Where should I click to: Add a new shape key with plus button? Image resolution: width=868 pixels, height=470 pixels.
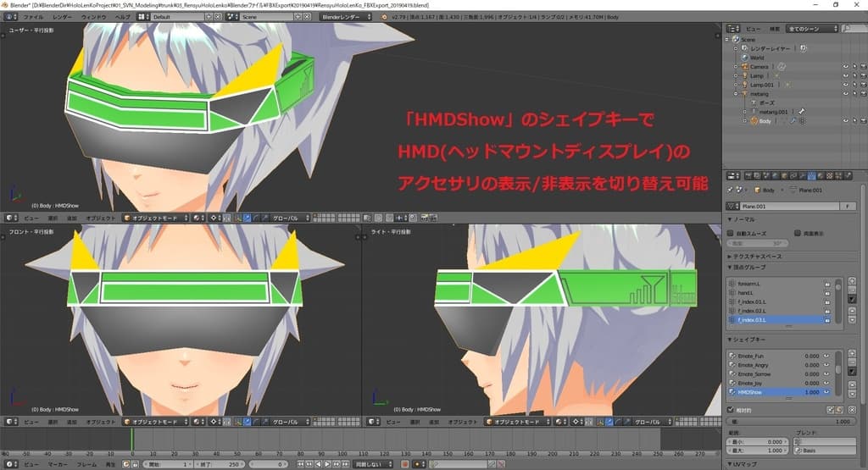(852, 354)
